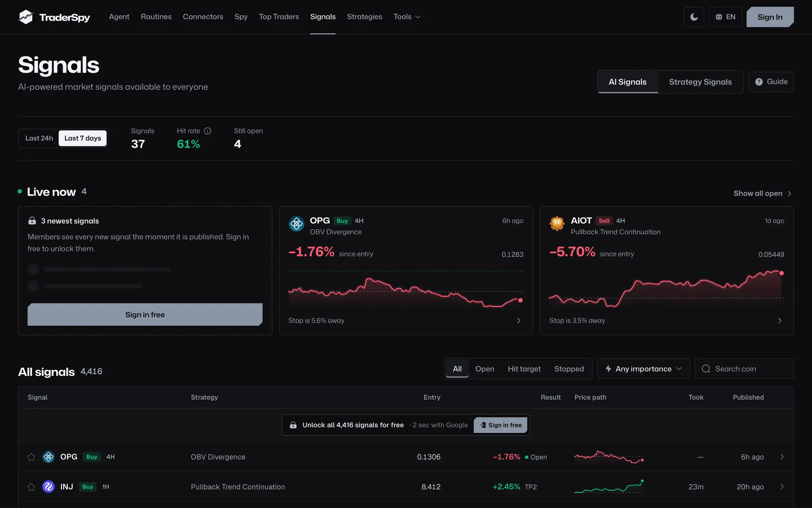Click the Search coin input field

click(x=744, y=369)
